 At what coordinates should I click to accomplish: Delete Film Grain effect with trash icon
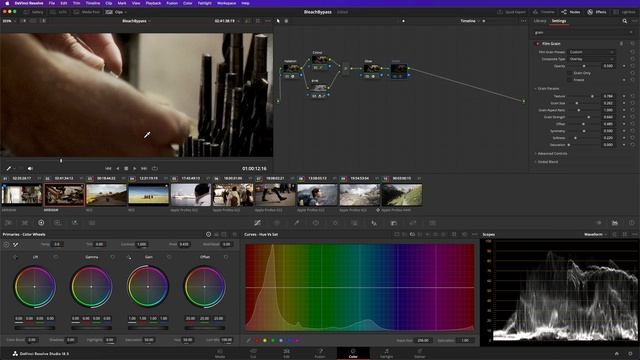pyautogui.click(x=622, y=44)
